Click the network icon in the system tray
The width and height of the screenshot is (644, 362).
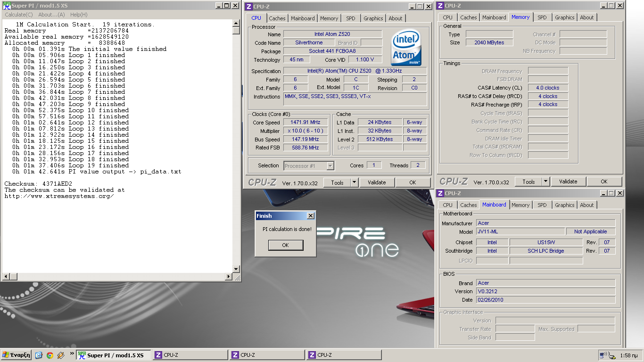(603, 355)
